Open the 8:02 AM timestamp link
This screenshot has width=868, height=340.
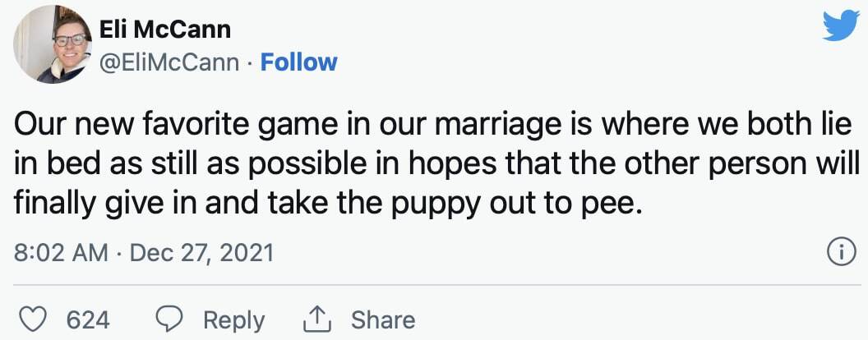(x=61, y=253)
